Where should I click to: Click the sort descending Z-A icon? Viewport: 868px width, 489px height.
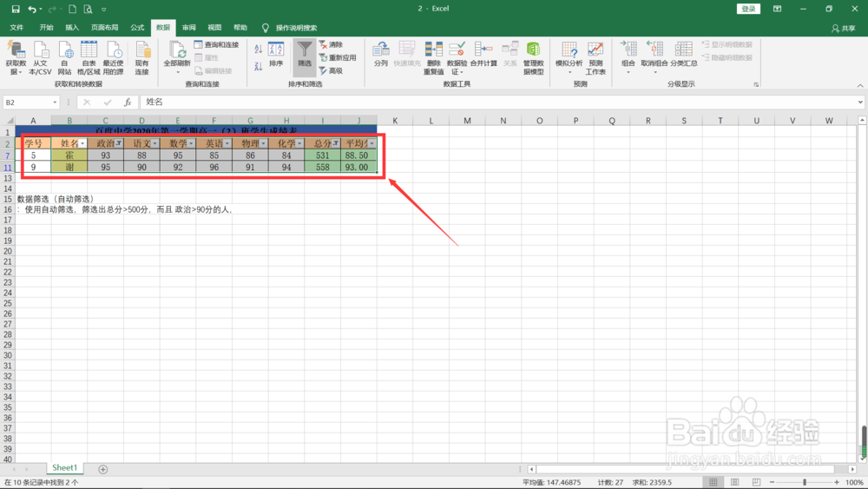258,67
